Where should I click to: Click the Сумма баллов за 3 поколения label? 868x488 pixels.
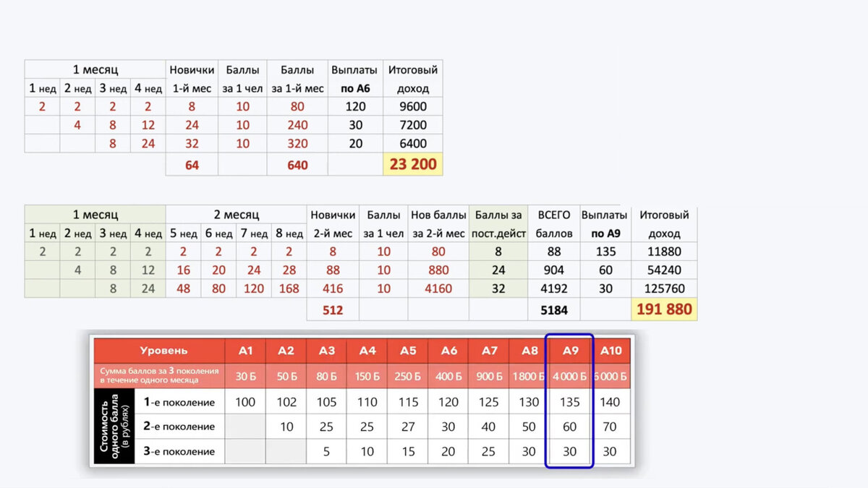click(159, 376)
